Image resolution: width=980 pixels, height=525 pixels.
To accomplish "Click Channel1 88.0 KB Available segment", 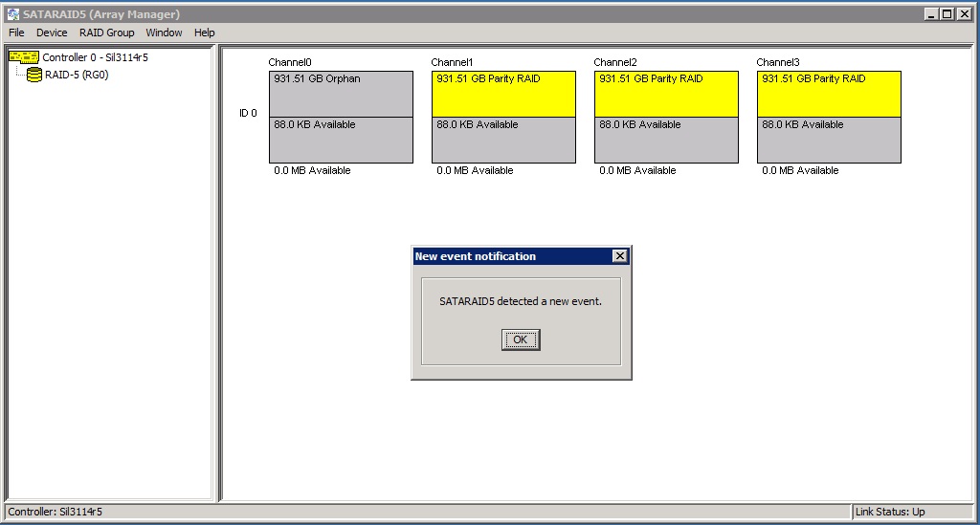I will (x=503, y=140).
